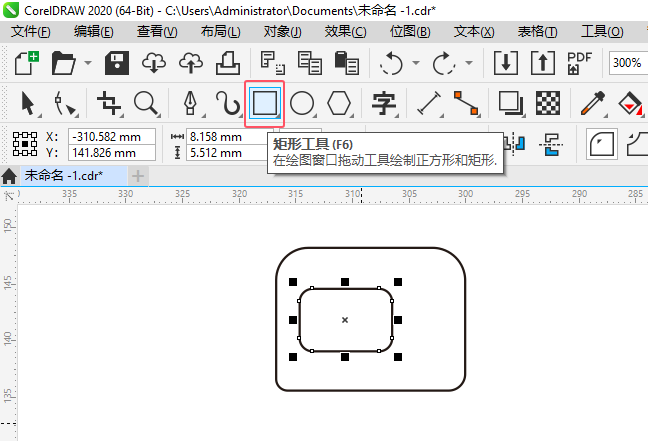648x441 pixels.
Task: Undo the last action
Action: point(391,63)
